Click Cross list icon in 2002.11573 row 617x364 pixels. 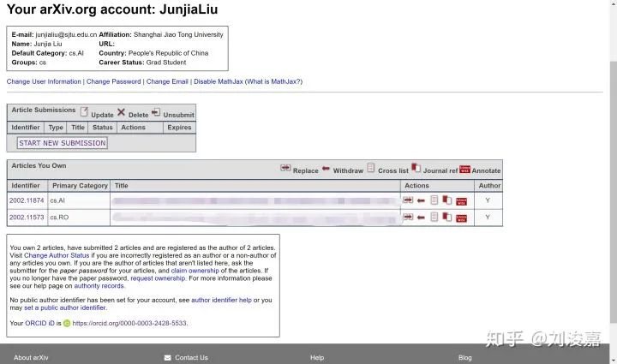click(434, 217)
